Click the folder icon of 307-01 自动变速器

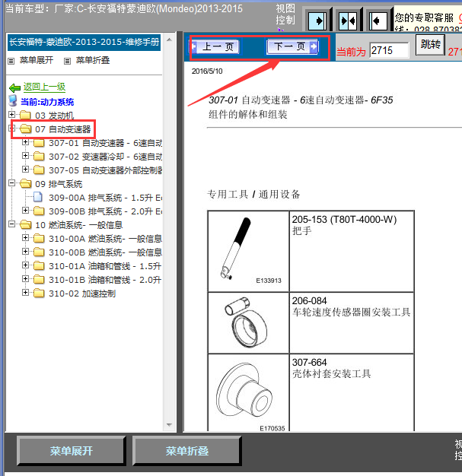point(39,142)
